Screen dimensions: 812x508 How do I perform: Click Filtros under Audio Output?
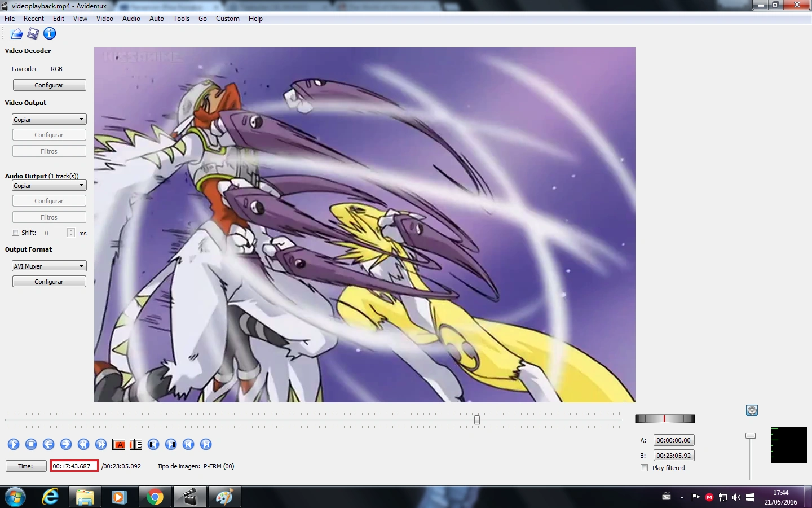click(49, 217)
